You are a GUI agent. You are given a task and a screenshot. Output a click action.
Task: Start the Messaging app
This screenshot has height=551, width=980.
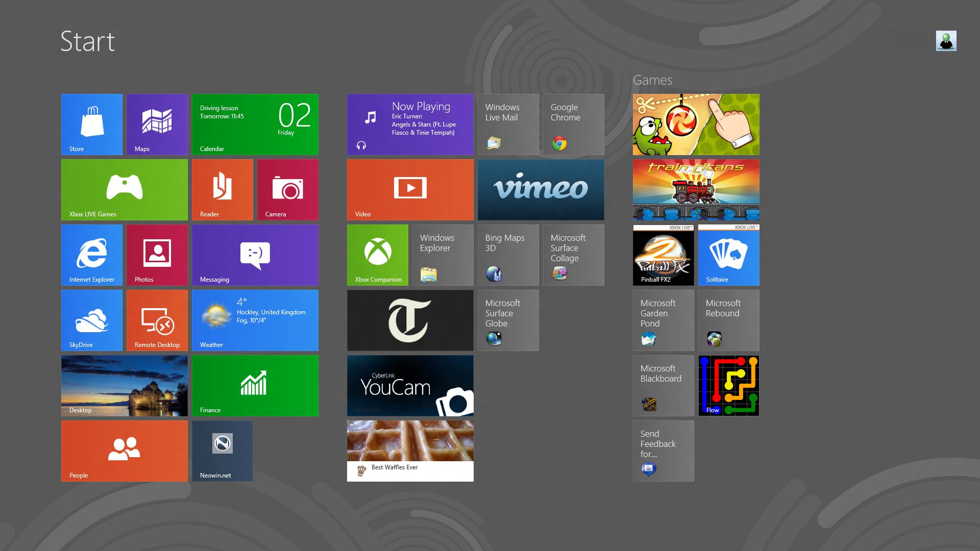255,255
